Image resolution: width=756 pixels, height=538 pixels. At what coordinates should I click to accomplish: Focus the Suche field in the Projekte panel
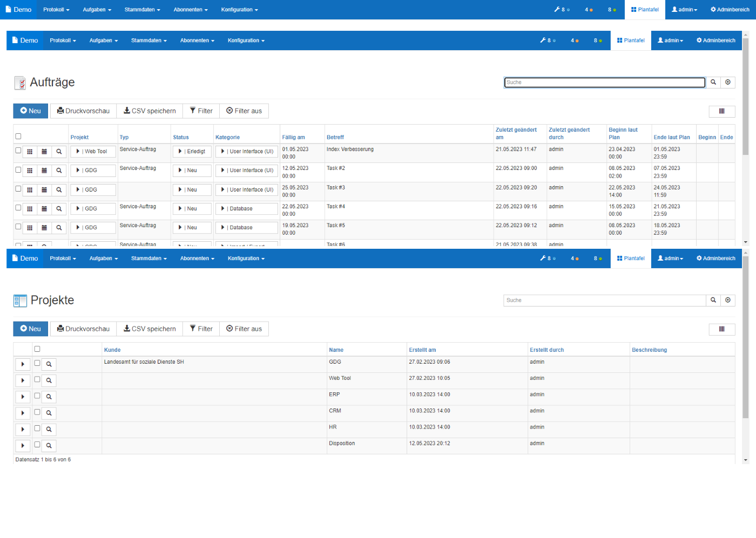(x=605, y=300)
